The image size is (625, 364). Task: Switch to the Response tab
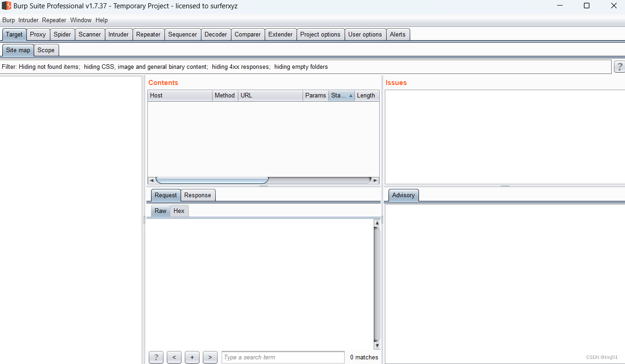(198, 195)
